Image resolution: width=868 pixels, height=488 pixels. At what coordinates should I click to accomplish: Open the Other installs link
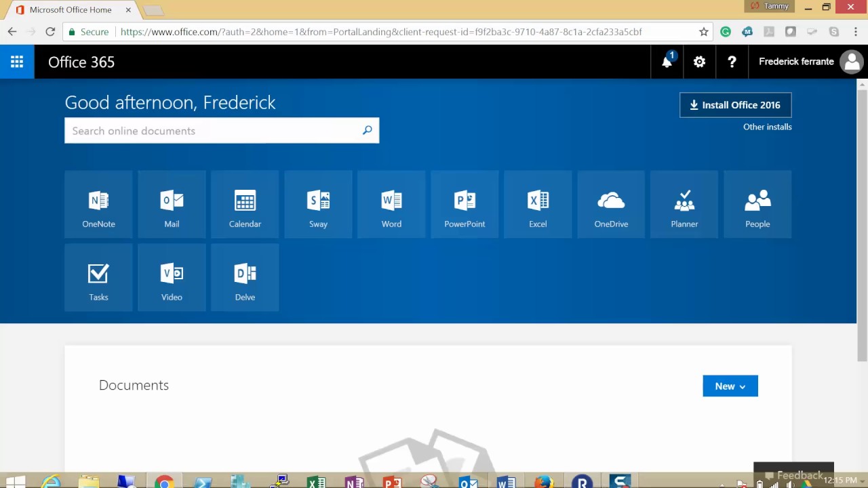(767, 127)
